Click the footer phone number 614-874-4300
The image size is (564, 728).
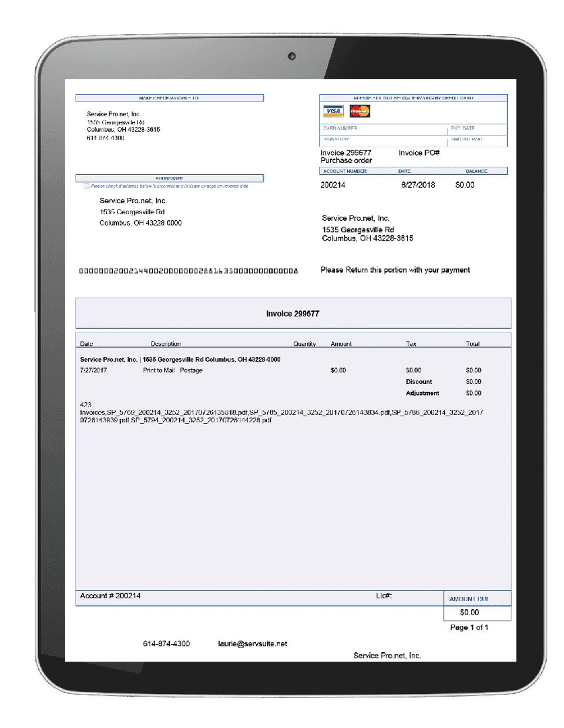coord(166,643)
